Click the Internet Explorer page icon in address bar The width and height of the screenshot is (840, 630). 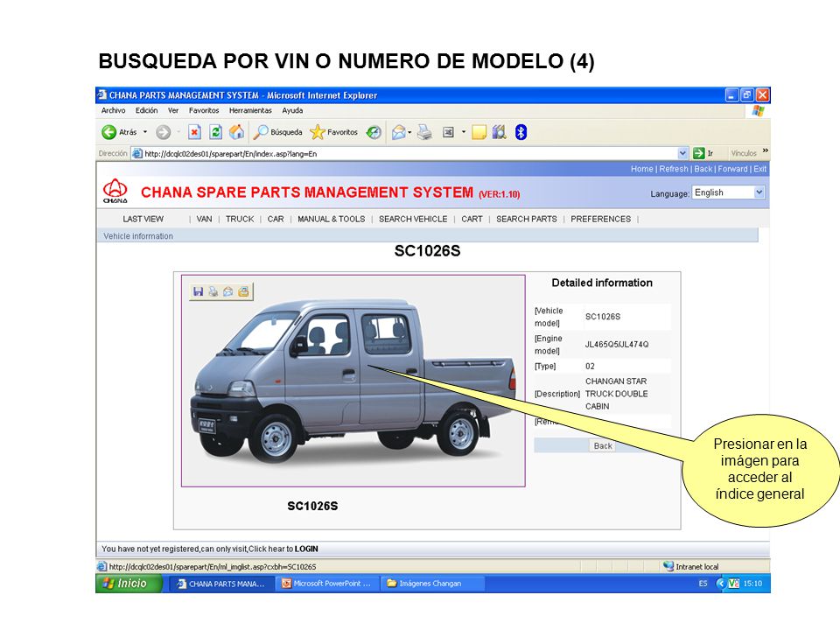point(137,154)
